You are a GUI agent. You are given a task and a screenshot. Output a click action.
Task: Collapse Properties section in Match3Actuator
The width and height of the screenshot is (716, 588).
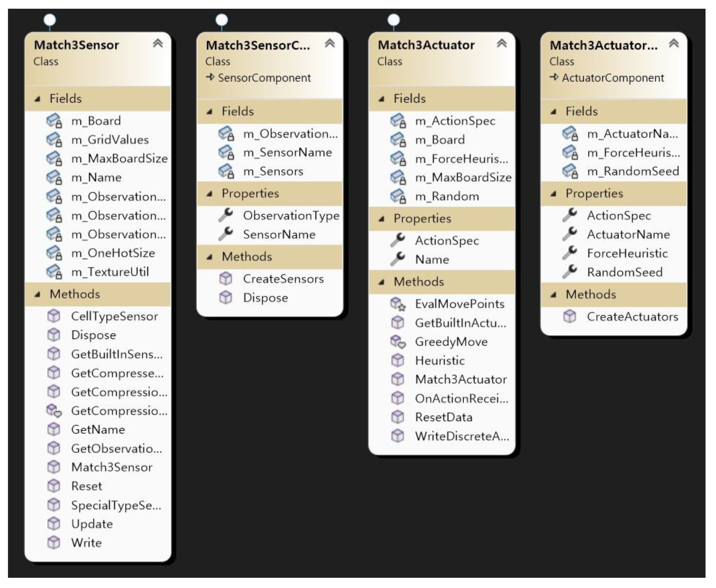382,219
